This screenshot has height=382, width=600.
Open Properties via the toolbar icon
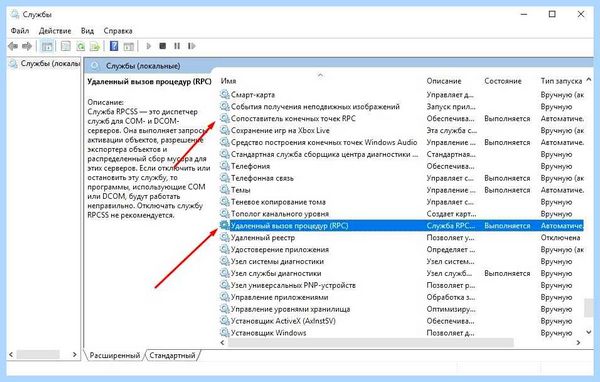66,46
